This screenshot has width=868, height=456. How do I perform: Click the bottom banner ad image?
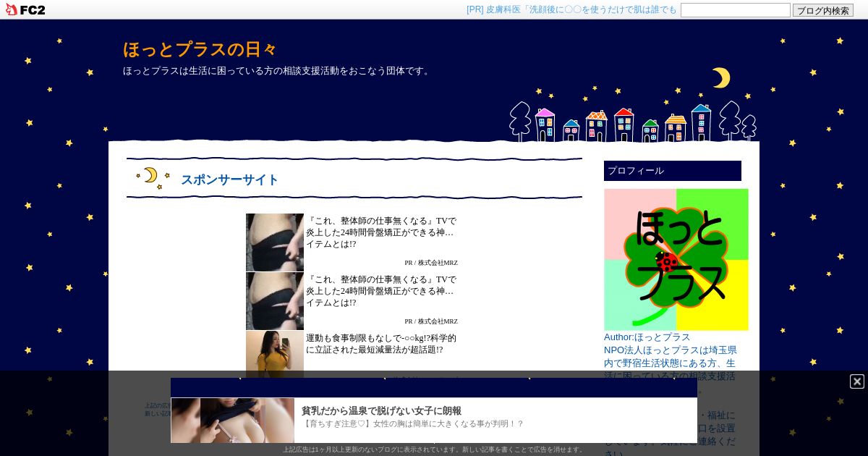233,421
